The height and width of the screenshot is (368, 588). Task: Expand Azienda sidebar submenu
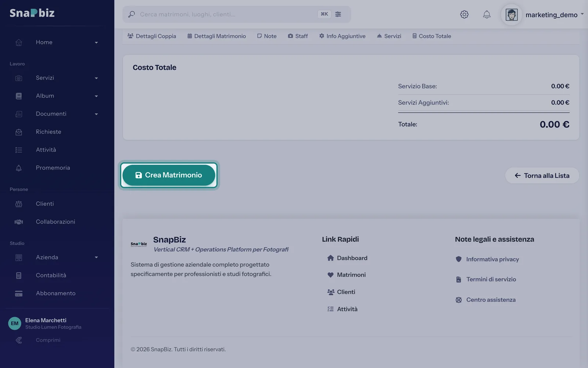coord(96,258)
